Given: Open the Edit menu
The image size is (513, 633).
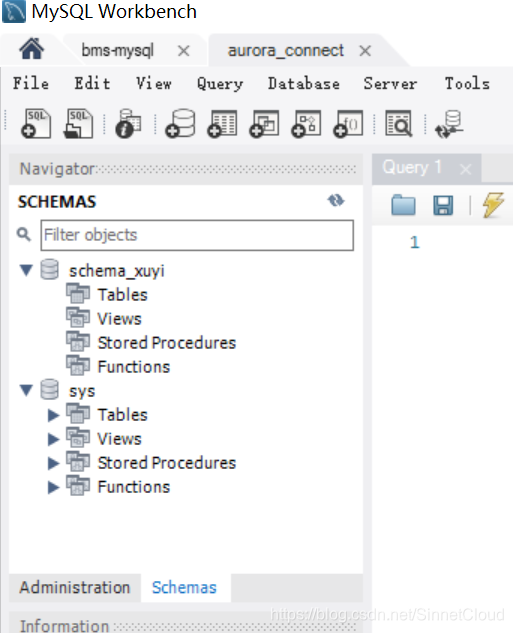Looking at the screenshot, I should 92,84.
